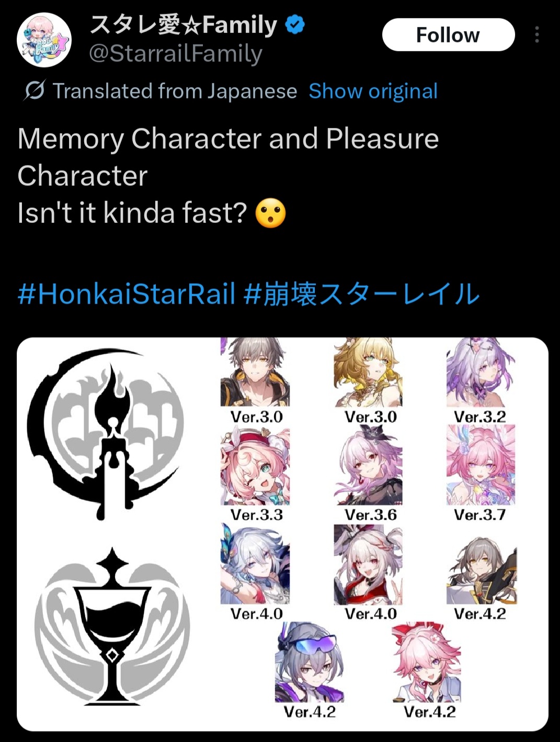Click the @StarrailFamily handle
Viewport: 560px width, 742px height.
tap(175, 53)
